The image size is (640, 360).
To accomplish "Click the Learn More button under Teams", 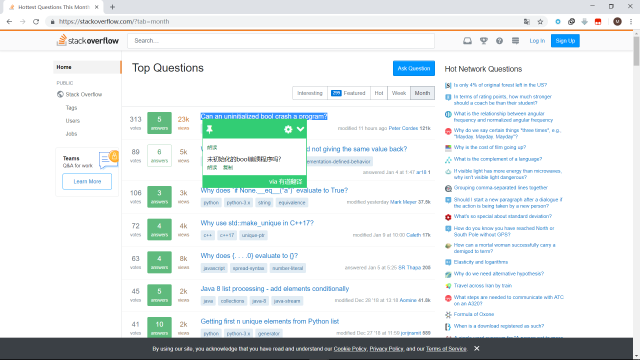I will (x=87, y=182).
